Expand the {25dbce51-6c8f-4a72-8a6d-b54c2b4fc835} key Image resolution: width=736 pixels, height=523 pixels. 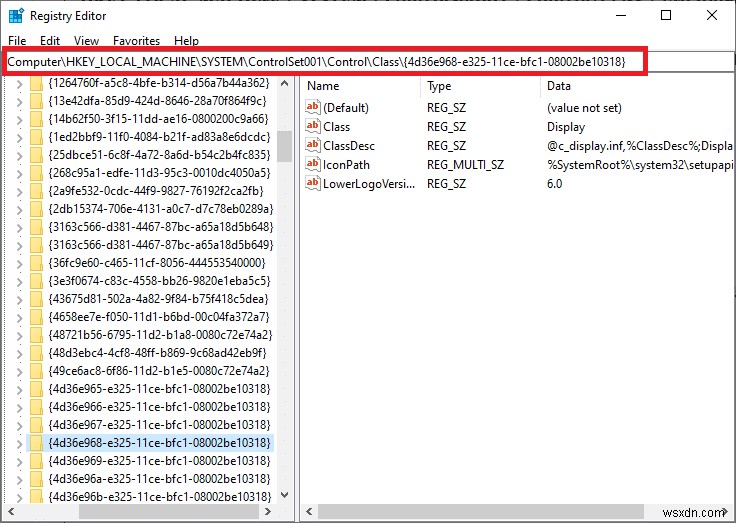19,156
